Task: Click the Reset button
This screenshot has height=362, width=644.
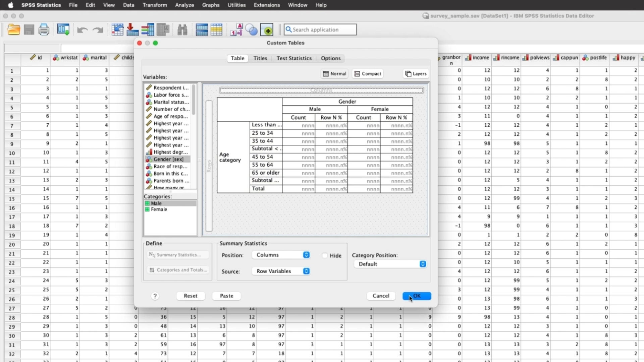Action: click(191, 296)
